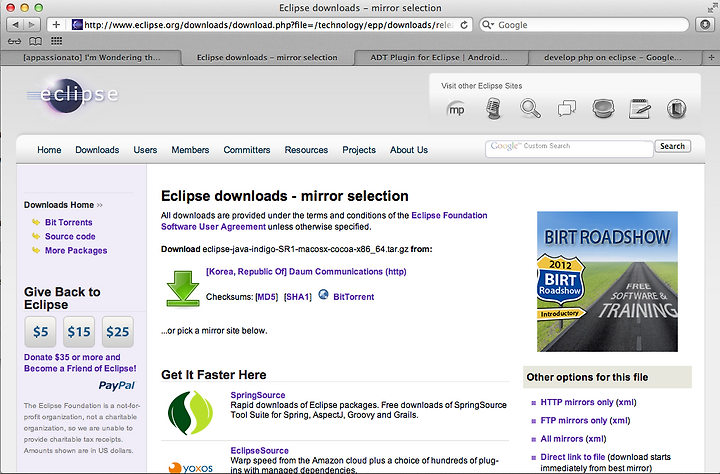Open the Eclipse Live microphone icon
This screenshot has width=720, height=474.
click(494, 109)
